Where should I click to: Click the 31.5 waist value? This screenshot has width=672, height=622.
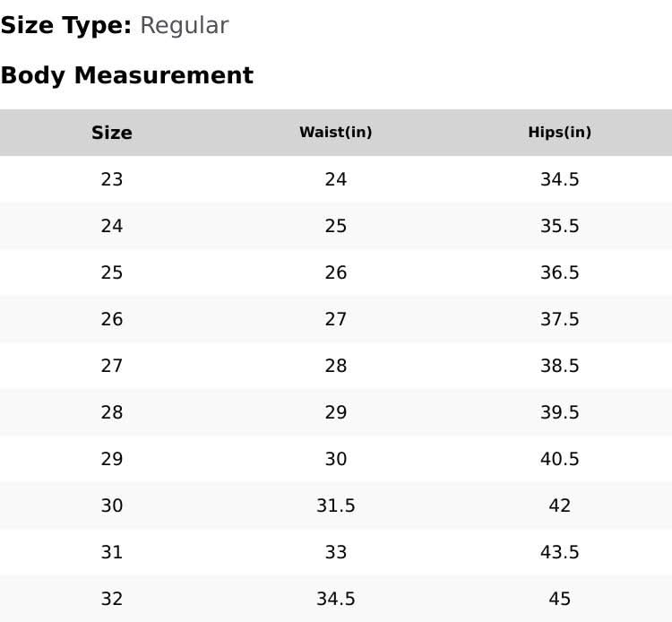(x=335, y=505)
